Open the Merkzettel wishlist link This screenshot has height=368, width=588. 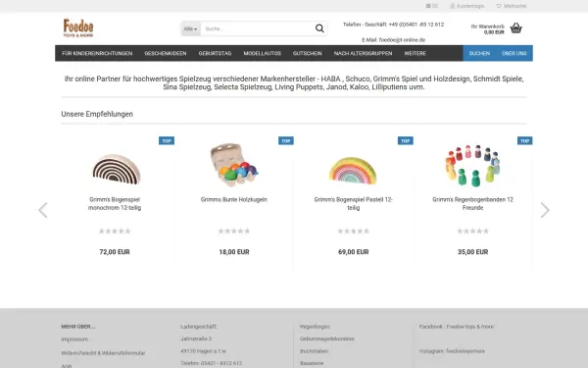(x=512, y=6)
